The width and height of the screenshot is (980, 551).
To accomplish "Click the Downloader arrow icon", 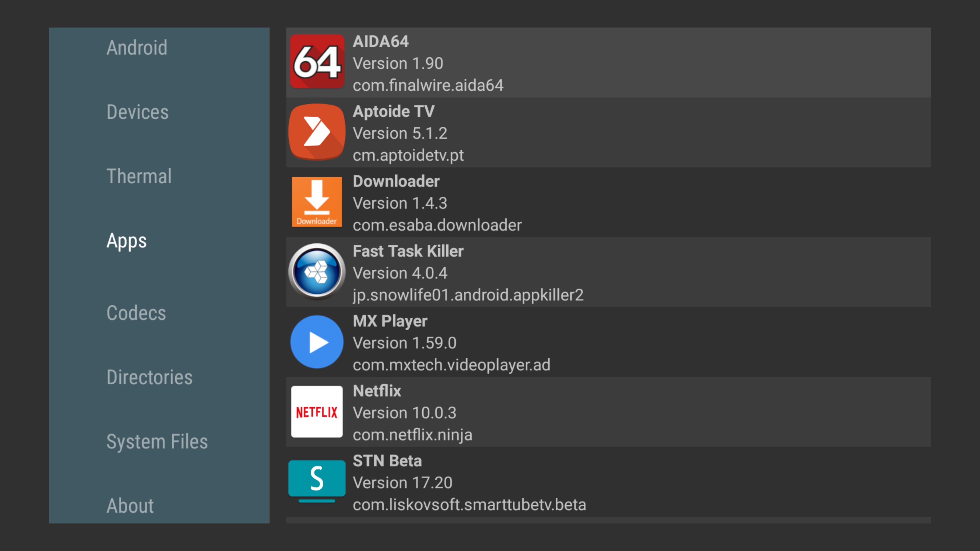I will [x=317, y=202].
